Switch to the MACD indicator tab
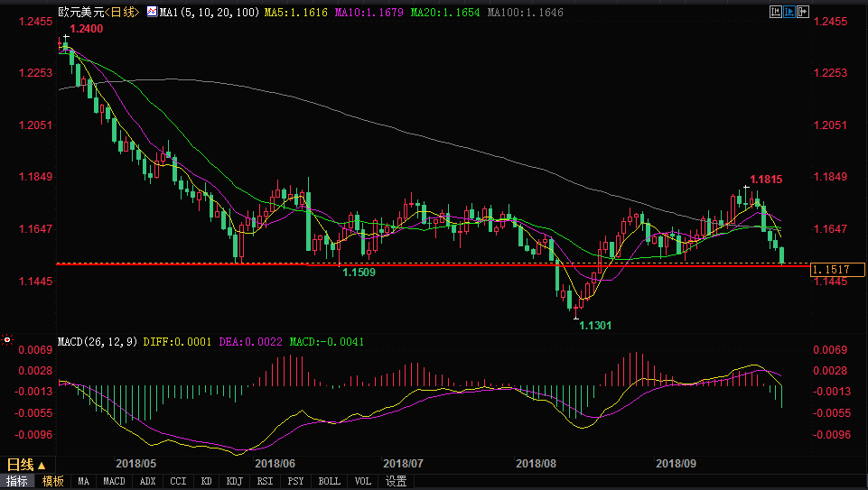 tap(114, 482)
